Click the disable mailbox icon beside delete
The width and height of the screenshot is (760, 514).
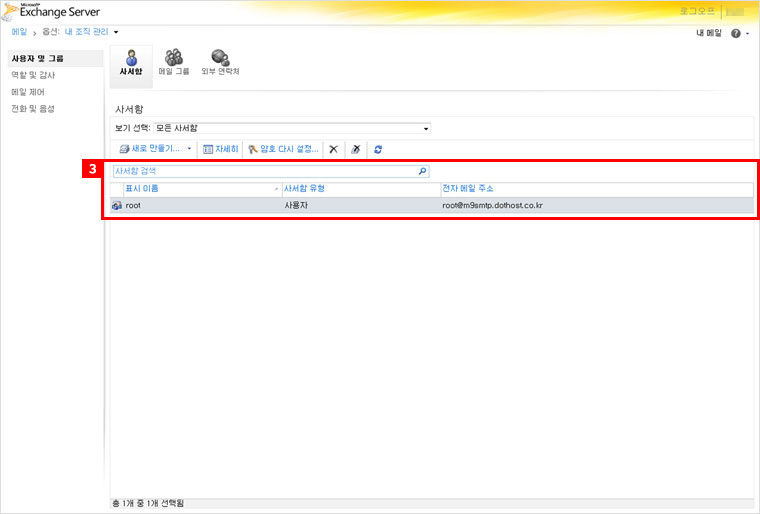click(x=355, y=149)
